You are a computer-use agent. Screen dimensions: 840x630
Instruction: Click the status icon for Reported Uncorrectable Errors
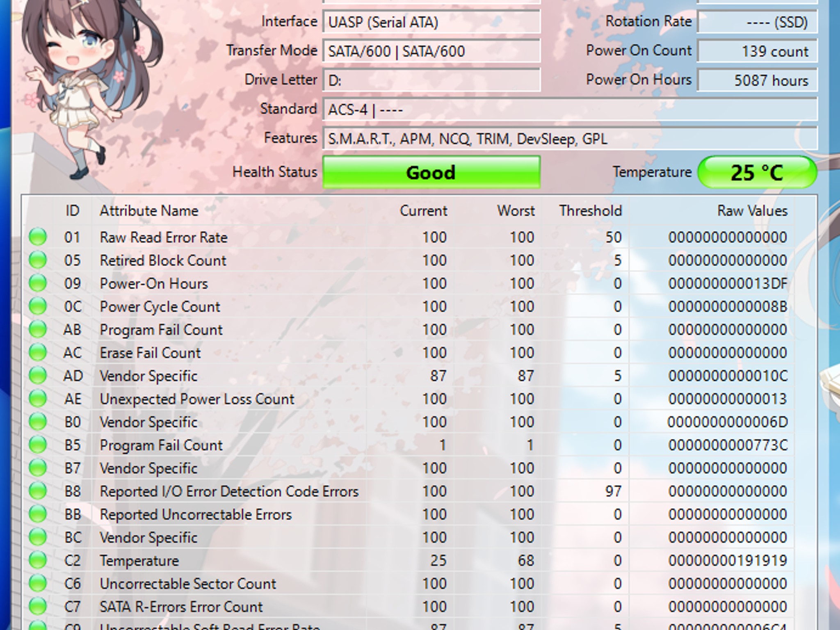(x=38, y=514)
